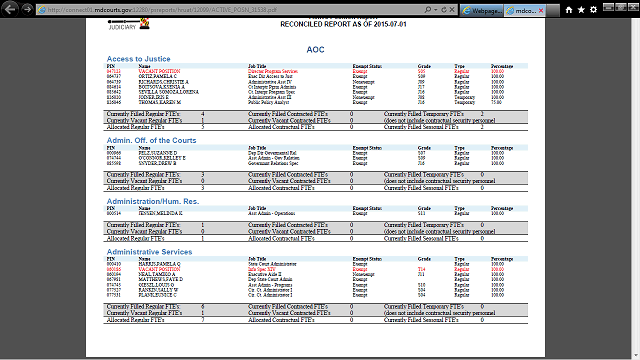
Task: Click the Grade header in Administration/Hum. Res.
Action: pyautogui.click(x=424, y=209)
